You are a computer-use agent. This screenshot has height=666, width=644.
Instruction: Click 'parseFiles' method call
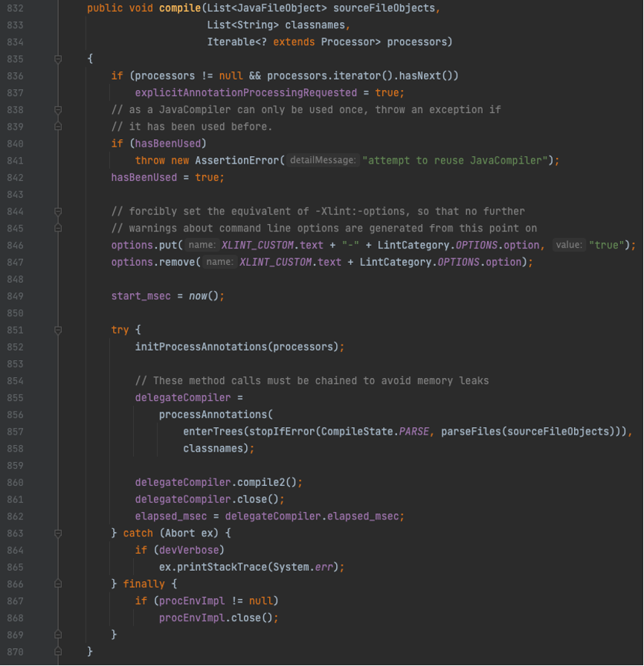point(471,432)
